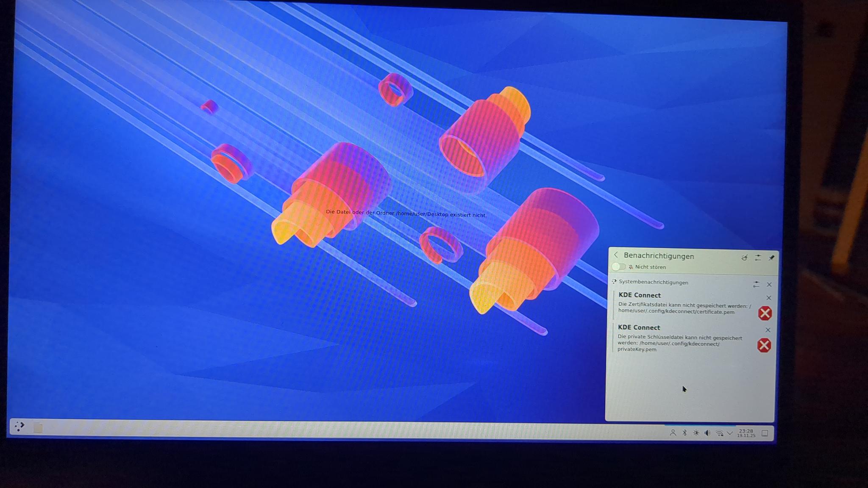Pin the notifications popup open
Image resolution: width=868 pixels, height=488 pixels.
click(x=771, y=258)
